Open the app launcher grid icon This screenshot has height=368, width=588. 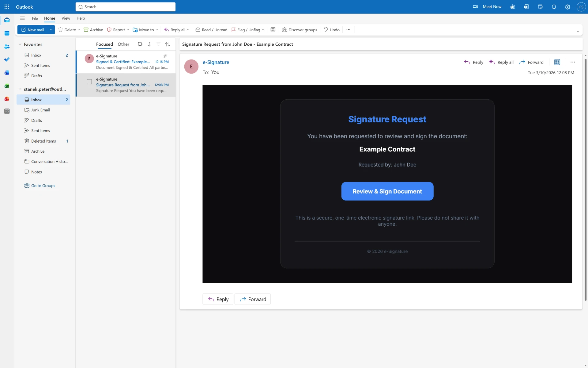(7, 7)
